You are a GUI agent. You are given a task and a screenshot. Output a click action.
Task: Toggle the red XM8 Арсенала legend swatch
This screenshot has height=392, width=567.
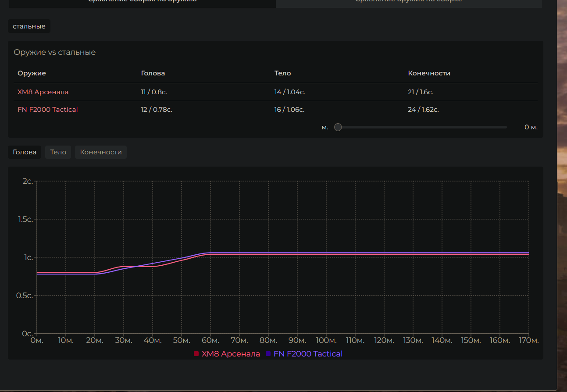196,354
